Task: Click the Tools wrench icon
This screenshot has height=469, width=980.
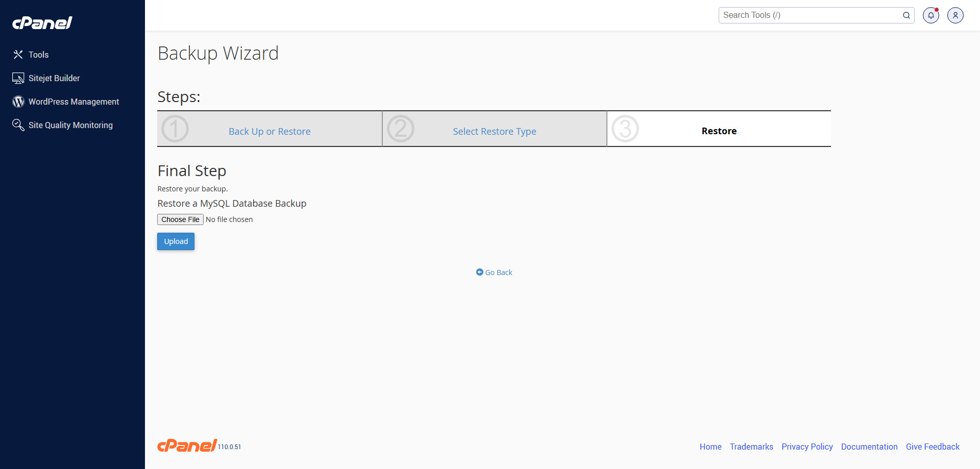Action: [18, 55]
